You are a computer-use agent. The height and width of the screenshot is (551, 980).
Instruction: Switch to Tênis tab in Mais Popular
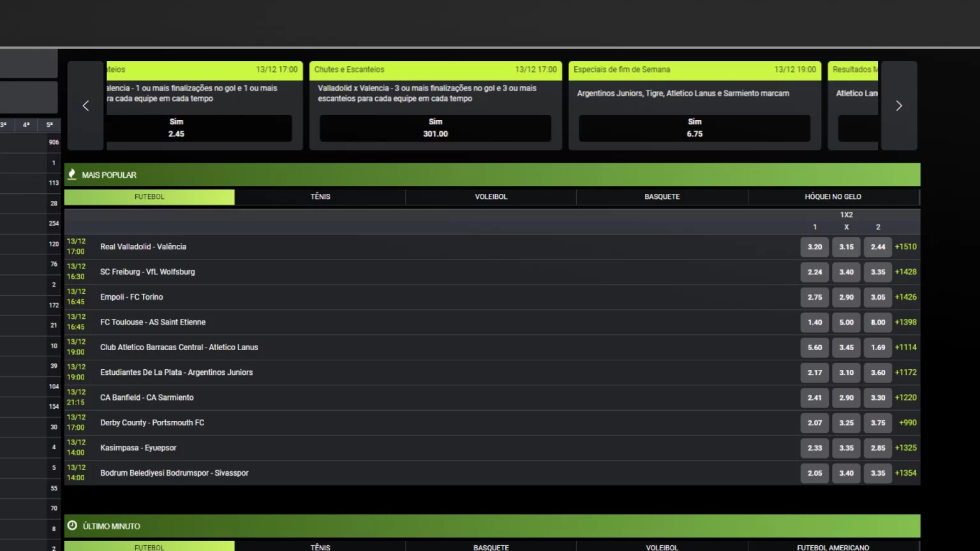click(x=320, y=196)
